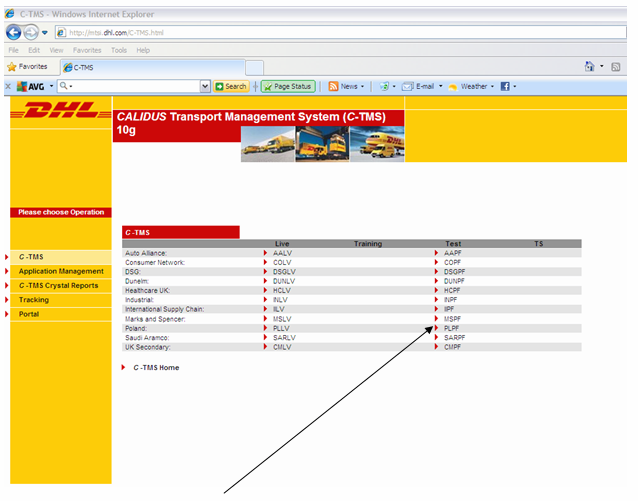This screenshot has height=501, width=638.
Task: Open the Home button dropdown arrow
Action: pos(601,66)
